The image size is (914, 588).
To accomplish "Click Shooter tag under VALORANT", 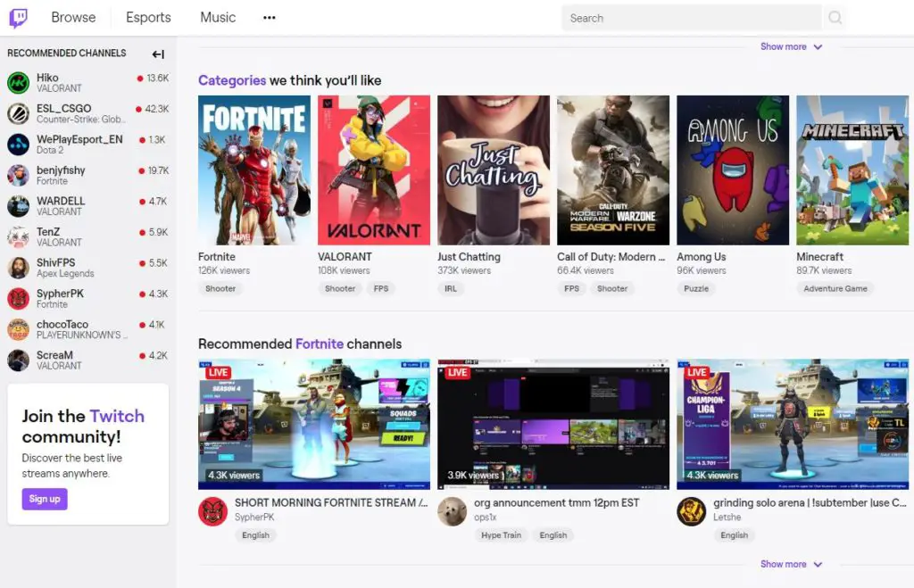I will (x=340, y=288).
